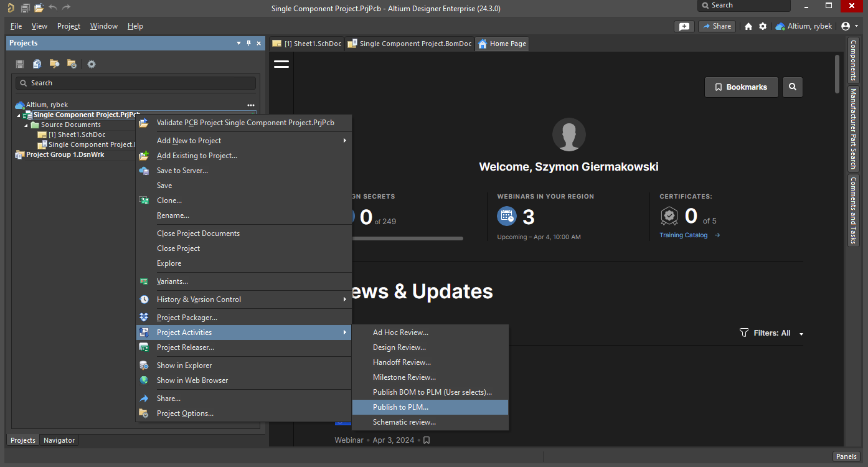Collapse Single Component Project.PrjPcb tree node
Image resolution: width=868 pixels, height=467 pixels.
(18, 115)
